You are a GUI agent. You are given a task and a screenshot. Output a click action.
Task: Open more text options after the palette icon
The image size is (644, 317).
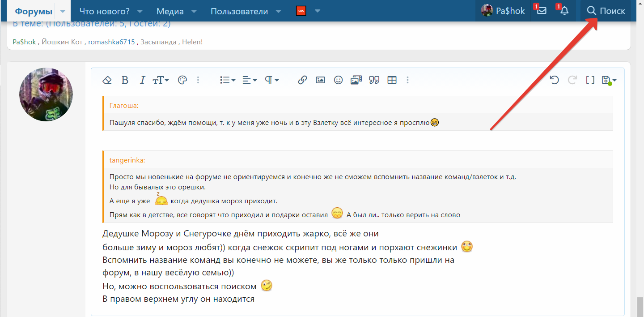point(198,80)
